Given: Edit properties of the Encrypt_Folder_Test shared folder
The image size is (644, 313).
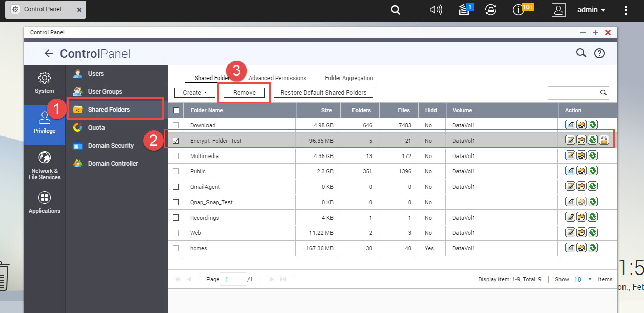Looking at the screenshot, I should (x=570, y=140).
